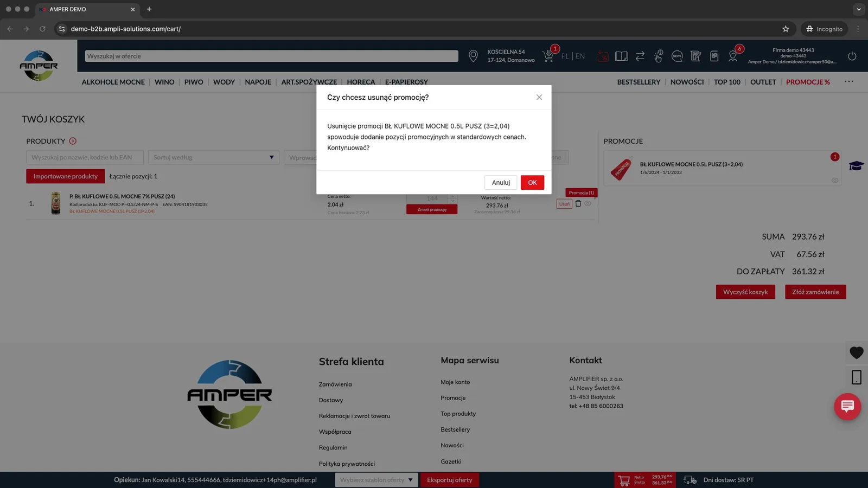Switch language to EN
868x488 pixels.
tap(580, 56)
